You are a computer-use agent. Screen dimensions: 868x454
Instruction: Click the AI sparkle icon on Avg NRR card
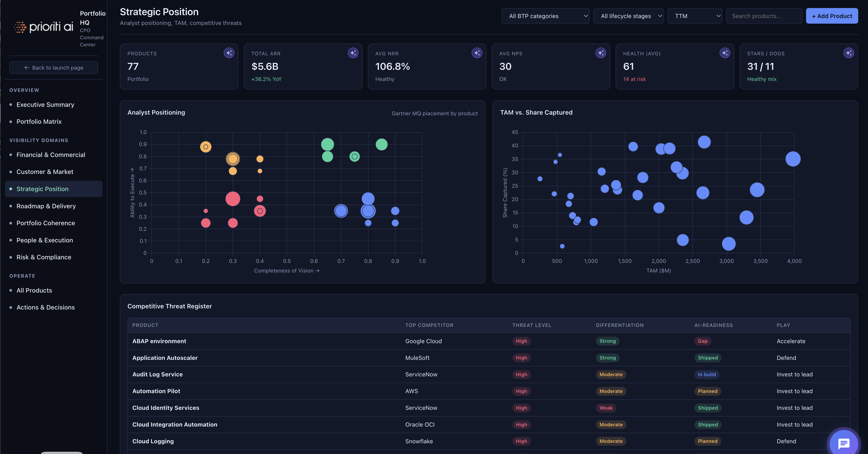(x=477, y=53)
